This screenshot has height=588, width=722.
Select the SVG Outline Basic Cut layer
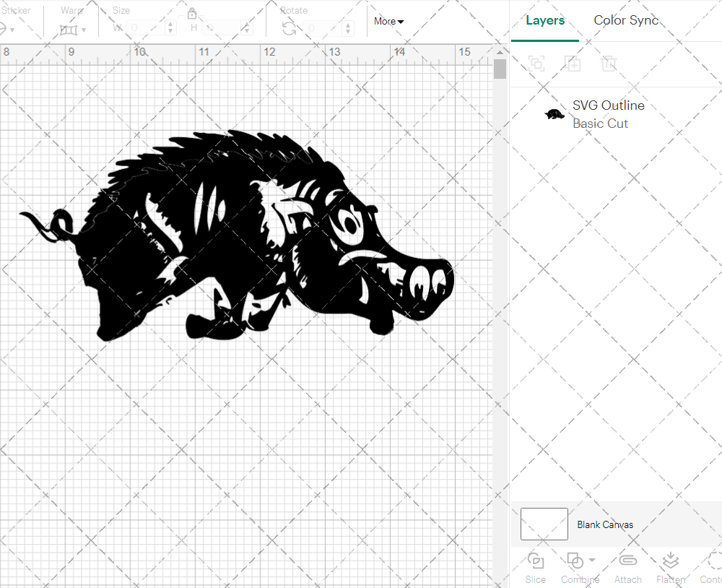(x=609, y=113)
